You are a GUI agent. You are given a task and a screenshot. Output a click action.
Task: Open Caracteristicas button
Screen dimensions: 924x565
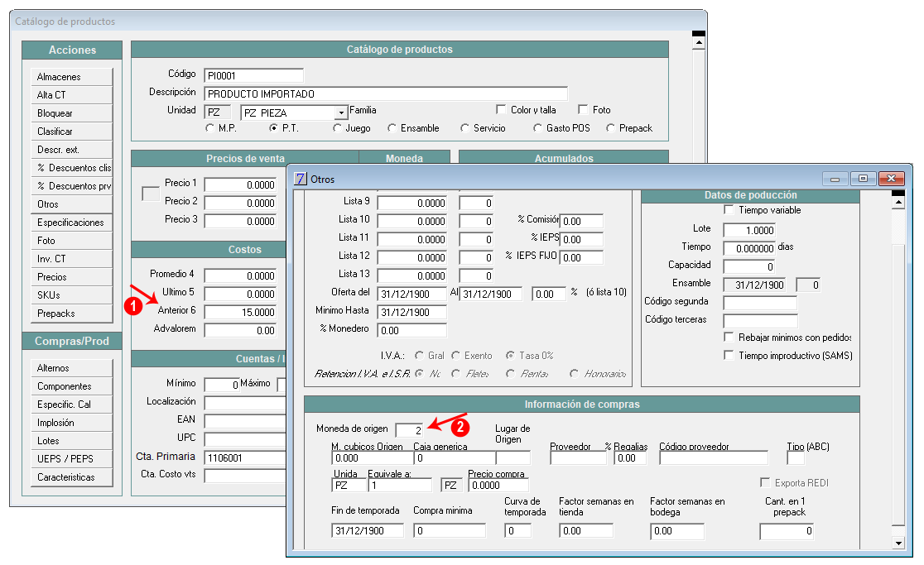71,478
